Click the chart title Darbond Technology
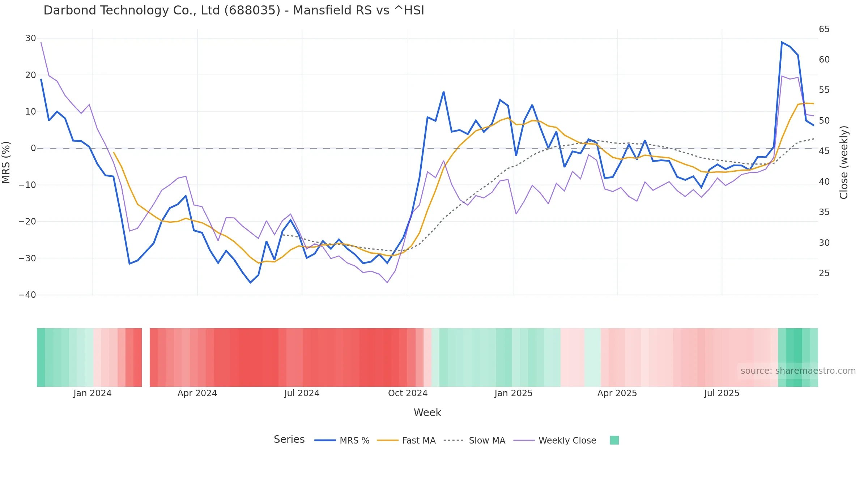 (234, 10)
